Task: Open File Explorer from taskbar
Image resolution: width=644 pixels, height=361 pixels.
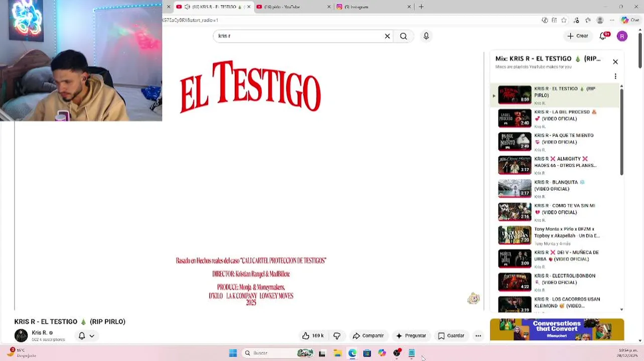Action: coord(338,353)
